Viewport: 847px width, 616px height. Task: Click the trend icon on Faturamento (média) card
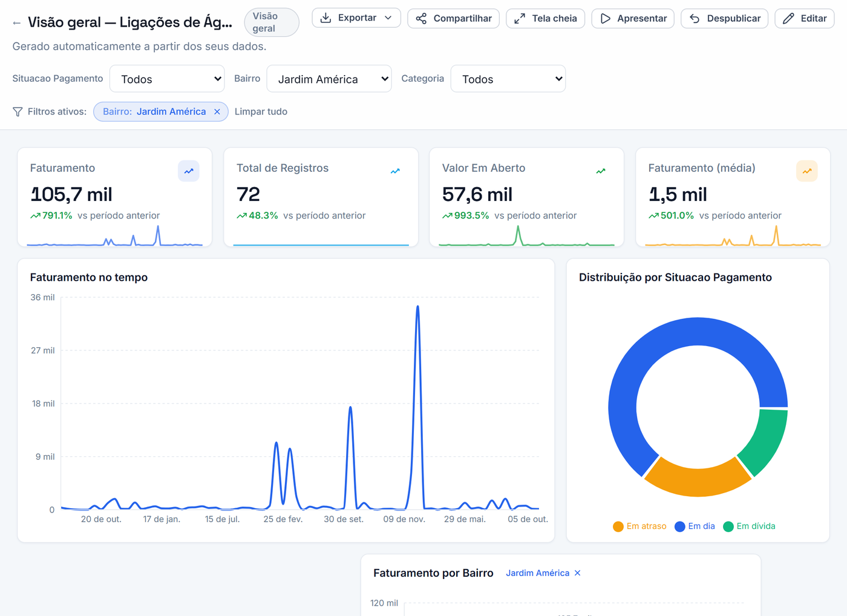click(807, 171)
